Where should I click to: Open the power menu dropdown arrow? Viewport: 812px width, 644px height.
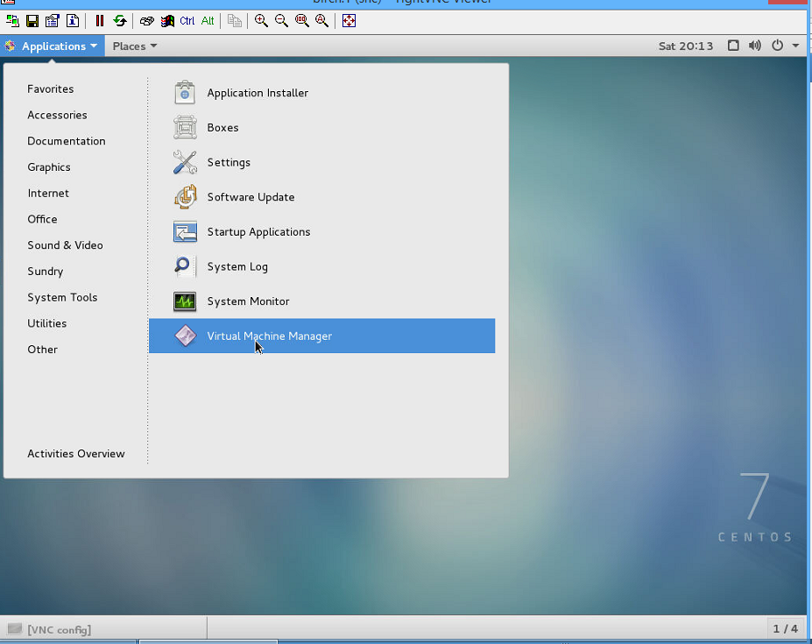pos(795,46)
